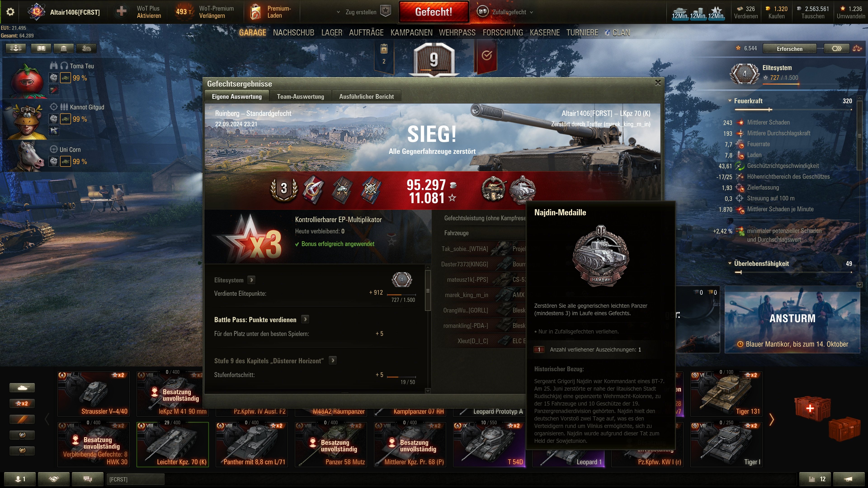Toggle the tank type carousel filter
868x488 pixels.
click(22, 388)
